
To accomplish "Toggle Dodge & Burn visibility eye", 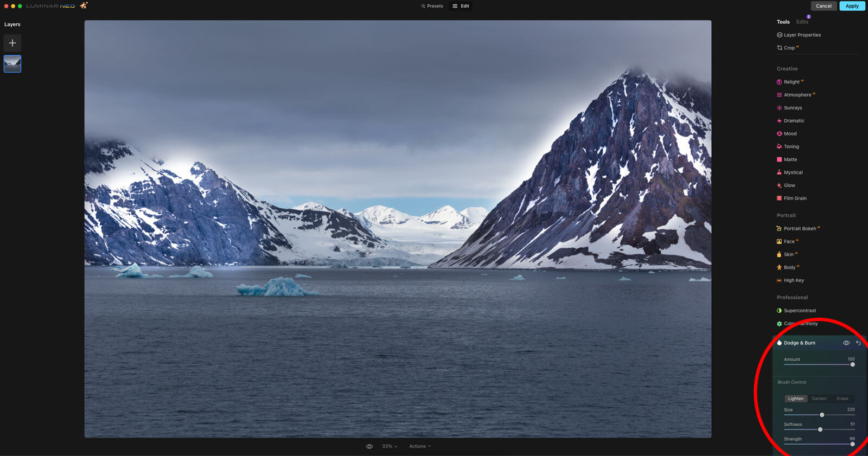I will 846,343.
